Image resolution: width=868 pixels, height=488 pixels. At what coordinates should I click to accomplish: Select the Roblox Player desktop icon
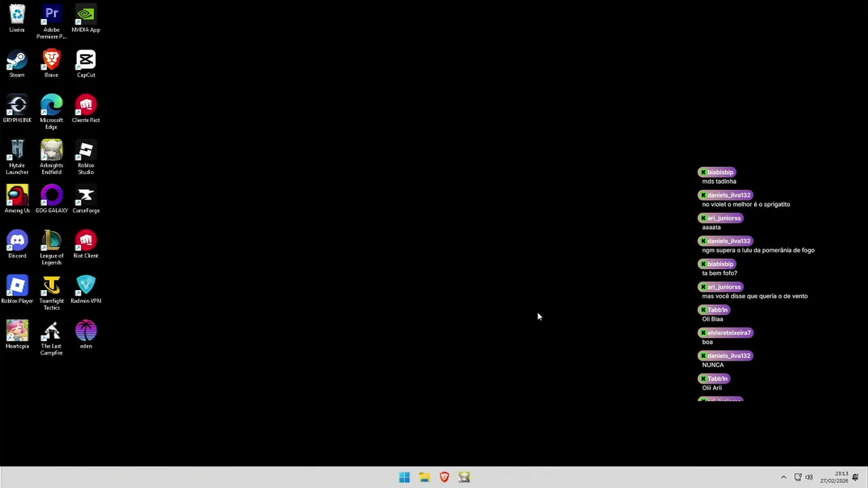point(17,290)
